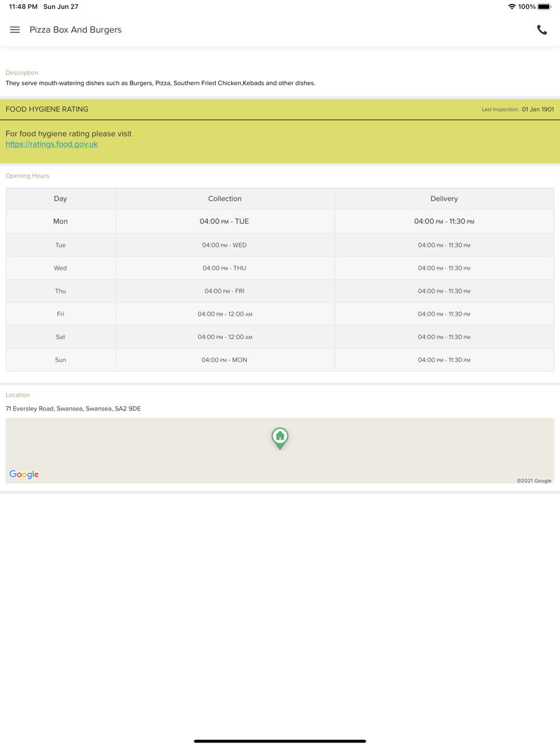Tap the Description text paragraph
The width and height of the screenshot is (560, 747).
coord(161,83)
